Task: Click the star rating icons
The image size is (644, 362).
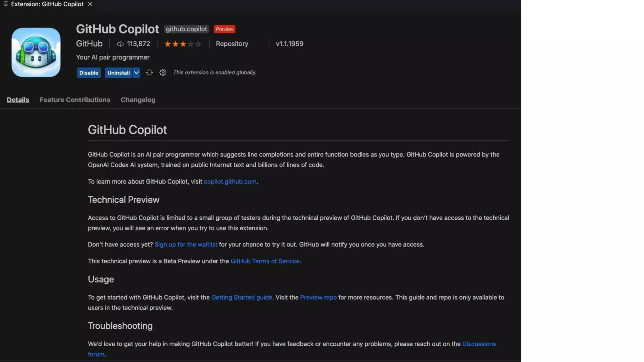Action: (183, 44)
